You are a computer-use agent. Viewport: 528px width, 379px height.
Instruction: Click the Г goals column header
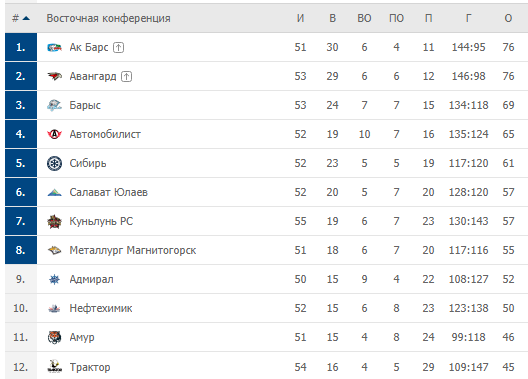[x=468, y=18]
